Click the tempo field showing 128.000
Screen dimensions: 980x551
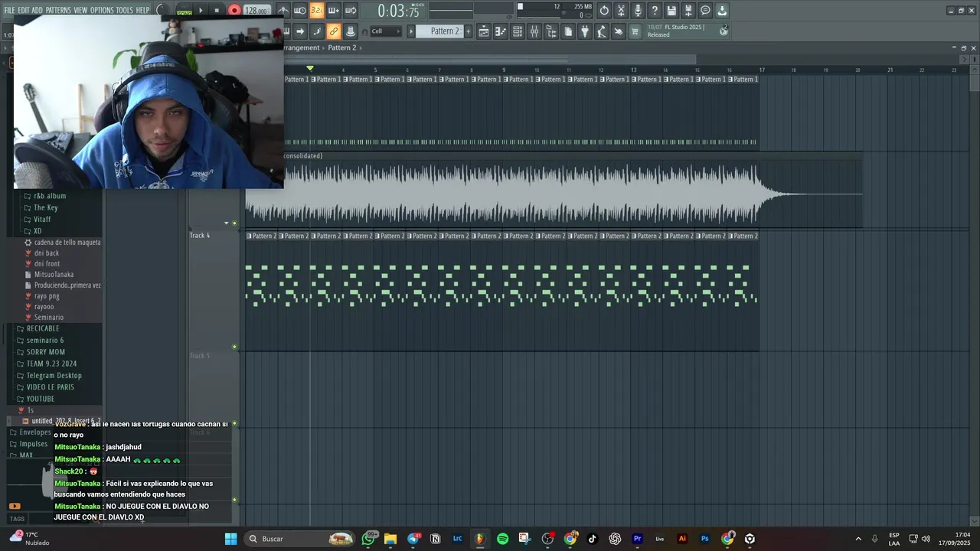point(256,11)
